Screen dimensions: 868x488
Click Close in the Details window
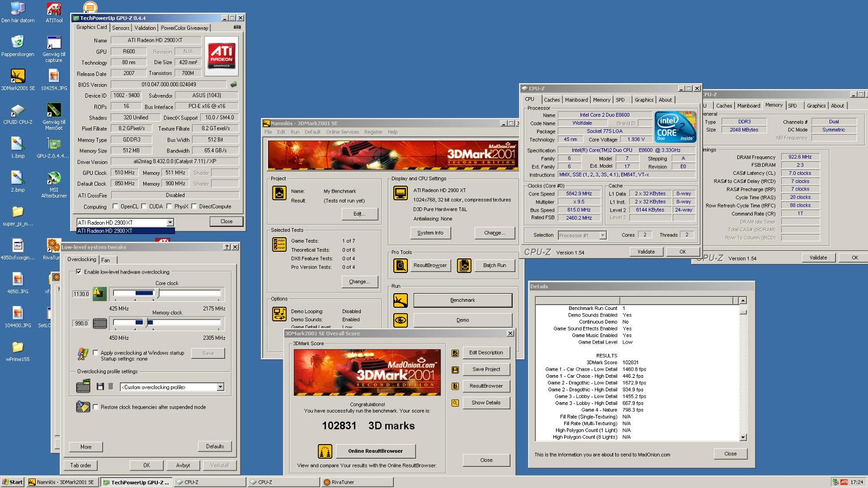730,454
